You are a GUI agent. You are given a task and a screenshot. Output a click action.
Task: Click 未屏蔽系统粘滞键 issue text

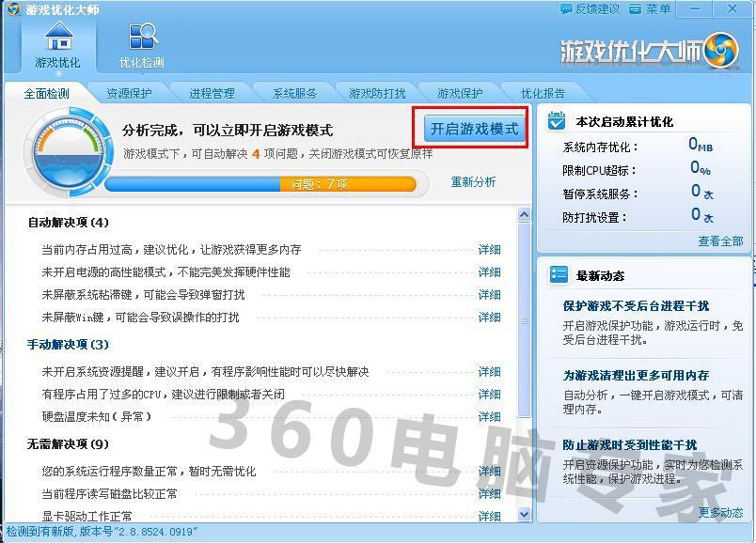tap(143, 294)
